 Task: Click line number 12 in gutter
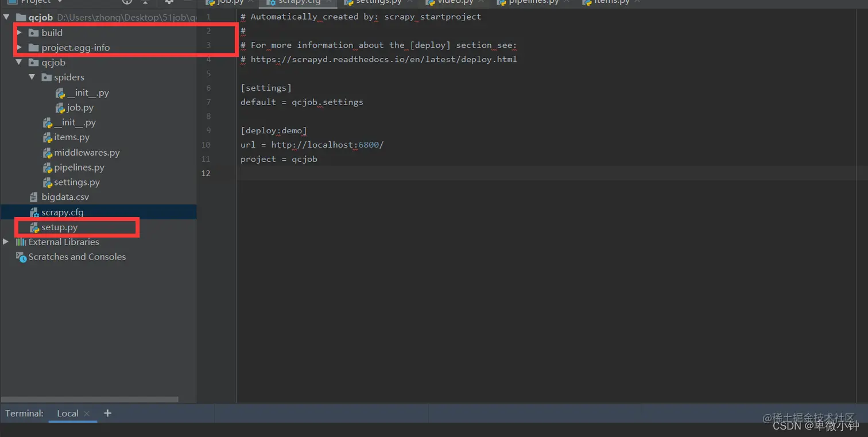206,173
